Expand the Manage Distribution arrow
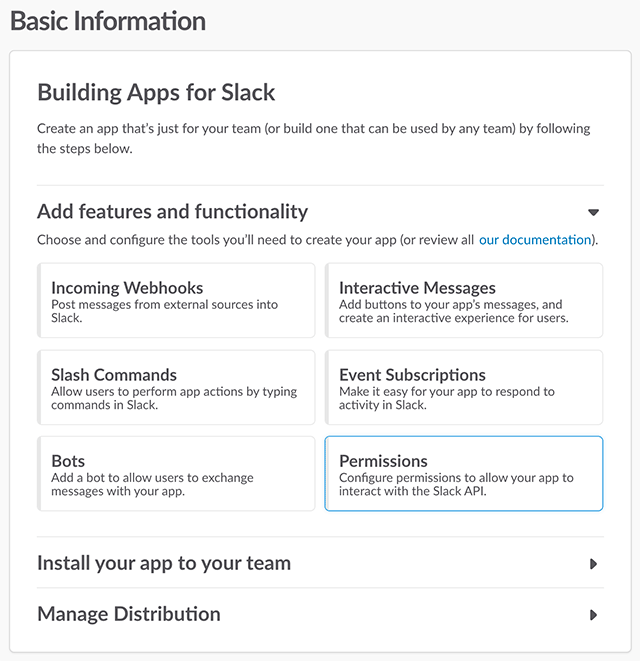Screen dimensions: 640x661 593,615
